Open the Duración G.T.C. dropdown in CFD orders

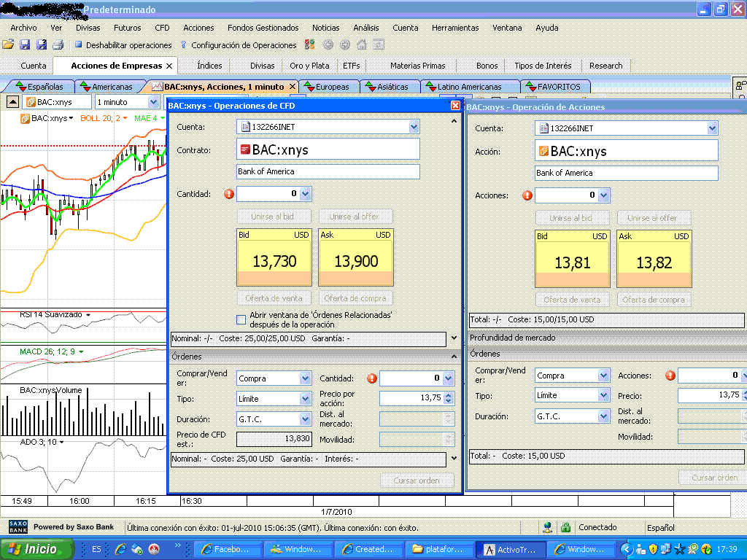point(305,419)
